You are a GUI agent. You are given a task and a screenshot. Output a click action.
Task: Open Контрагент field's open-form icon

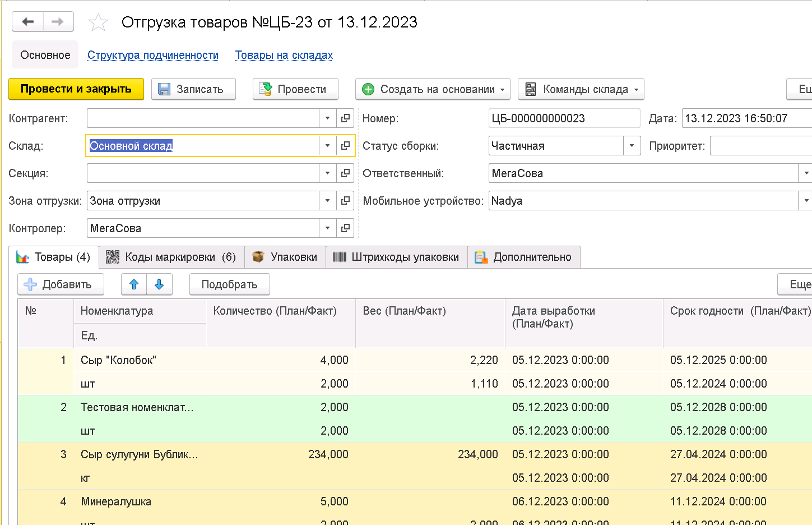[346, 118]
